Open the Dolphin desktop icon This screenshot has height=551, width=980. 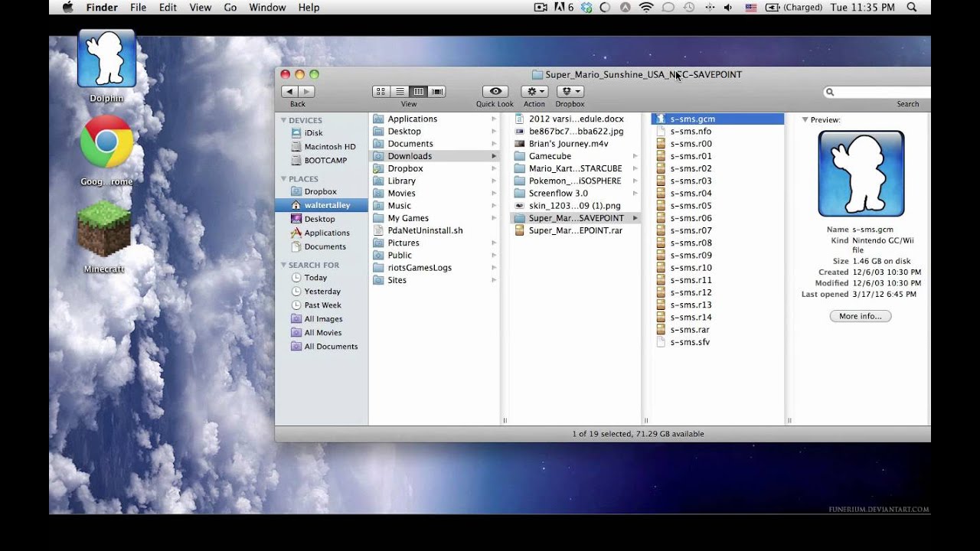106,60
